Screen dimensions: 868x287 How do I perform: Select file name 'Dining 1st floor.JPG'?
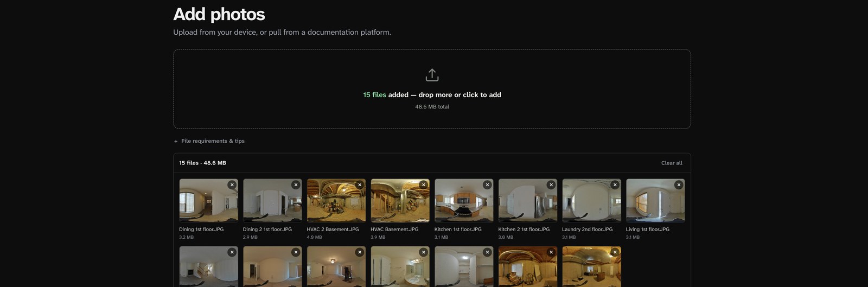tap(201, 229)
